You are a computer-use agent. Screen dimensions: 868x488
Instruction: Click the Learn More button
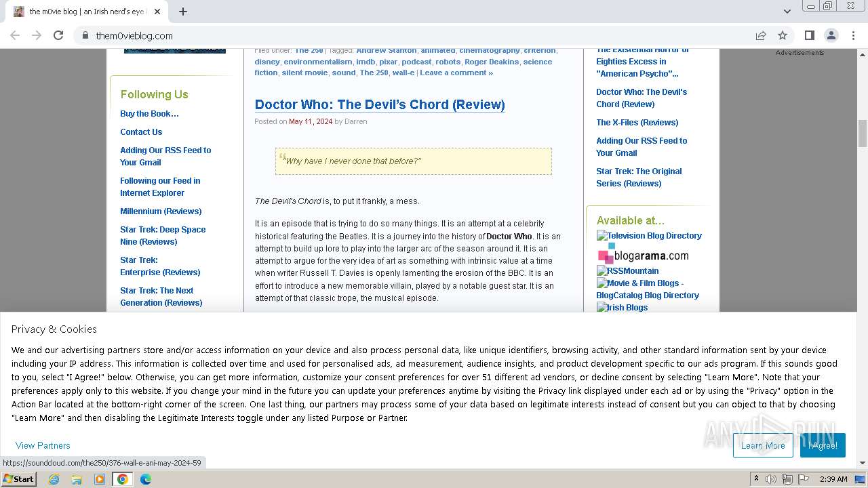click(763, 445)
